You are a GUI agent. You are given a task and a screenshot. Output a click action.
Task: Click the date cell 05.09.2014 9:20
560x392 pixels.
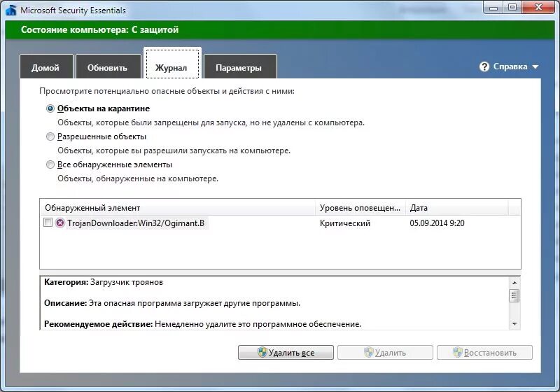pos(437,223)
